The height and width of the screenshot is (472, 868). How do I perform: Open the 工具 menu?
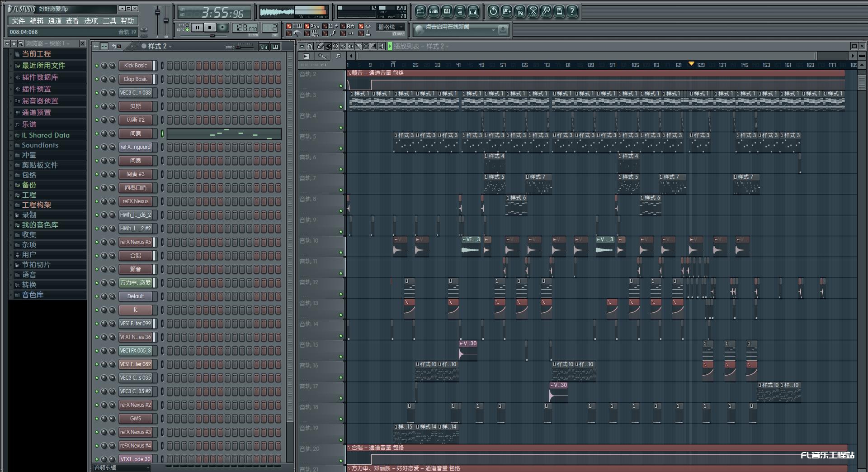pos(109,21)
